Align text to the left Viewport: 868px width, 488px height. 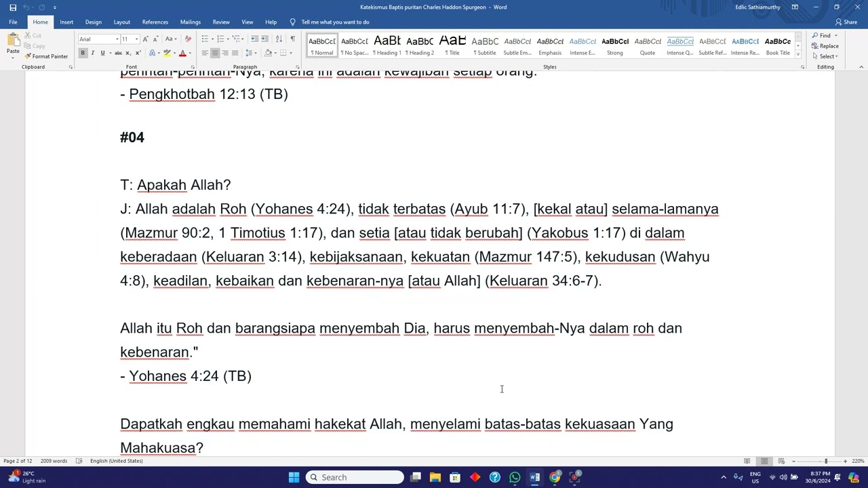[205, 53]
